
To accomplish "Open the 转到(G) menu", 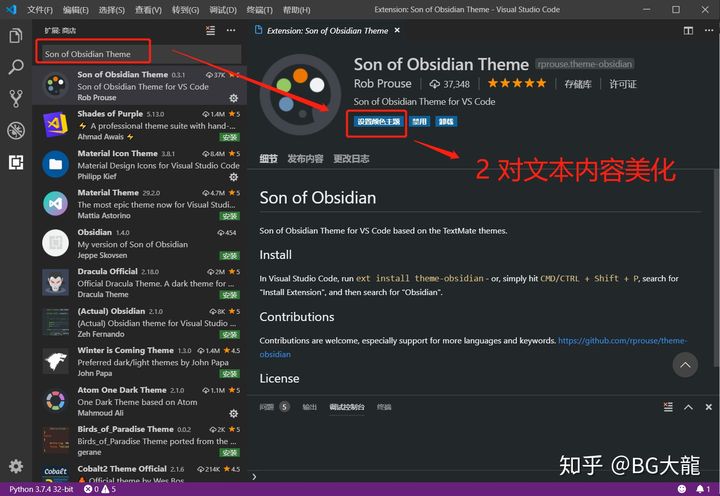I will point(186,10).
